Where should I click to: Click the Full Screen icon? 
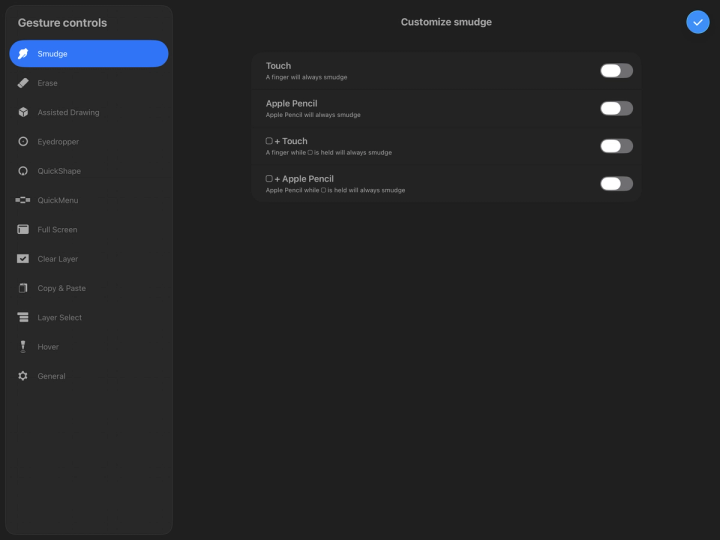pos(23,230)
